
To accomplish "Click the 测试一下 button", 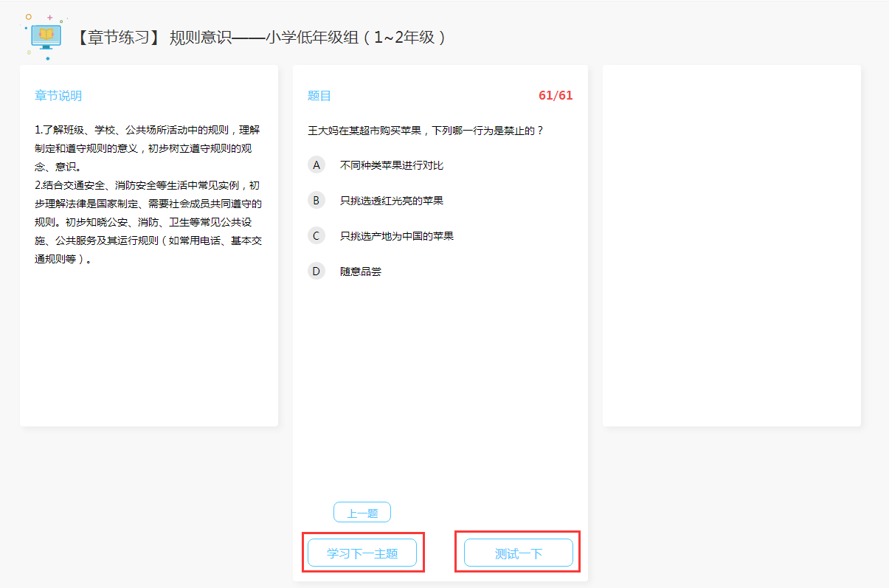I will click(517, 552).
